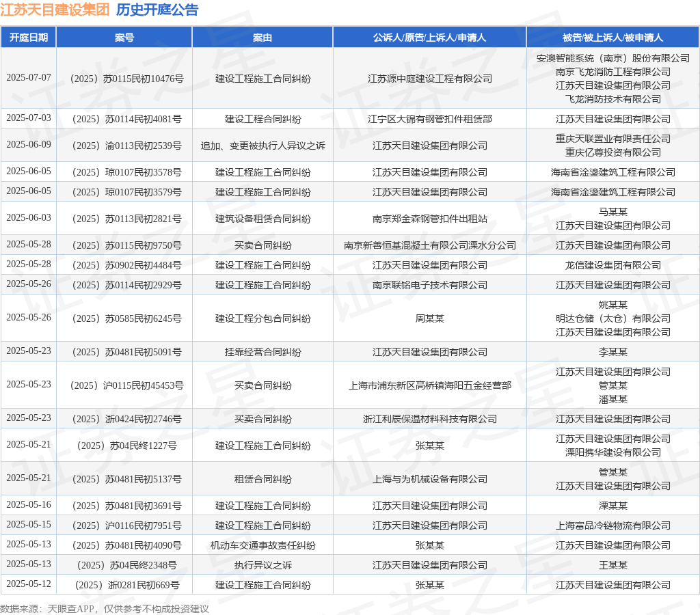Click defendant 龙信建设集团有限公司
The height and width of the screenshot is (615, 700).
[613, 266]
